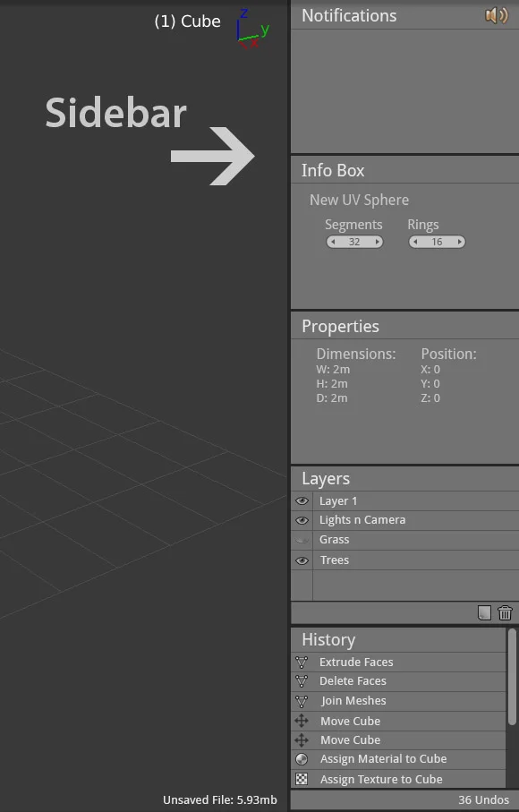519x812 pixels.
Task: Mute notifications with the speaker icon
Action: tap(497, 15)
